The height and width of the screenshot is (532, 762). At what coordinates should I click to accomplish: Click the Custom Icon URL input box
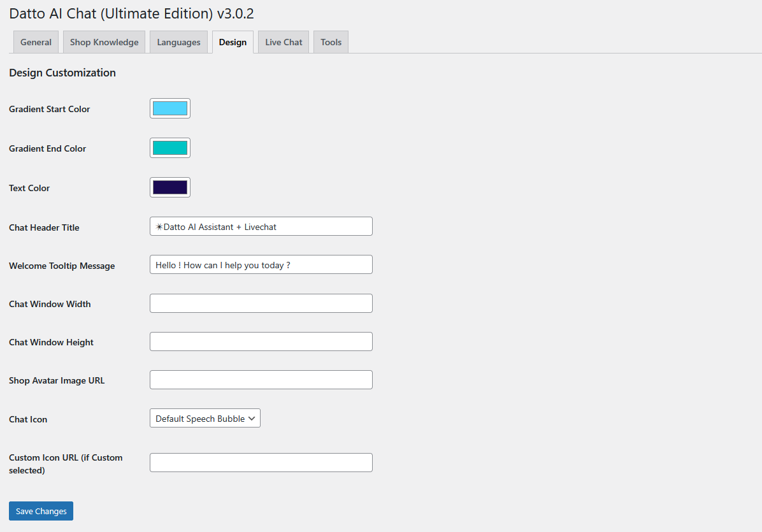(261, 463)
